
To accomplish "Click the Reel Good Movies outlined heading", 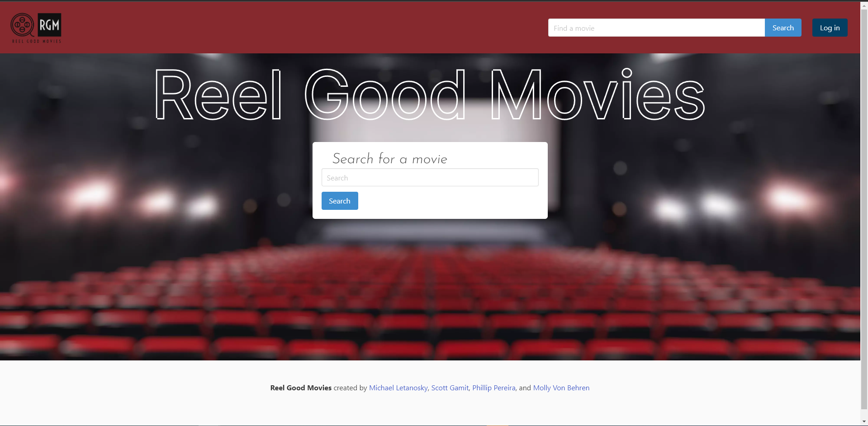I will pyautogui.click(x=430, y=95).
